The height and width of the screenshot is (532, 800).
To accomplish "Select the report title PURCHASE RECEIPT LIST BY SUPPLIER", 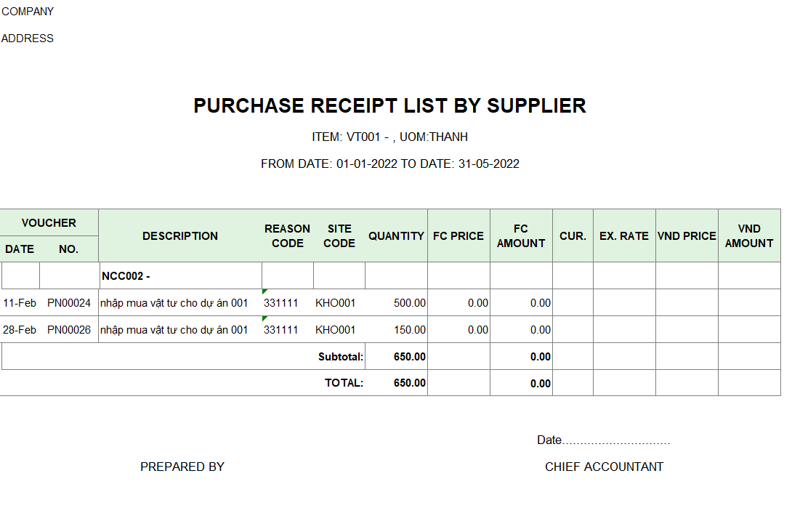I will coord(389,105).
